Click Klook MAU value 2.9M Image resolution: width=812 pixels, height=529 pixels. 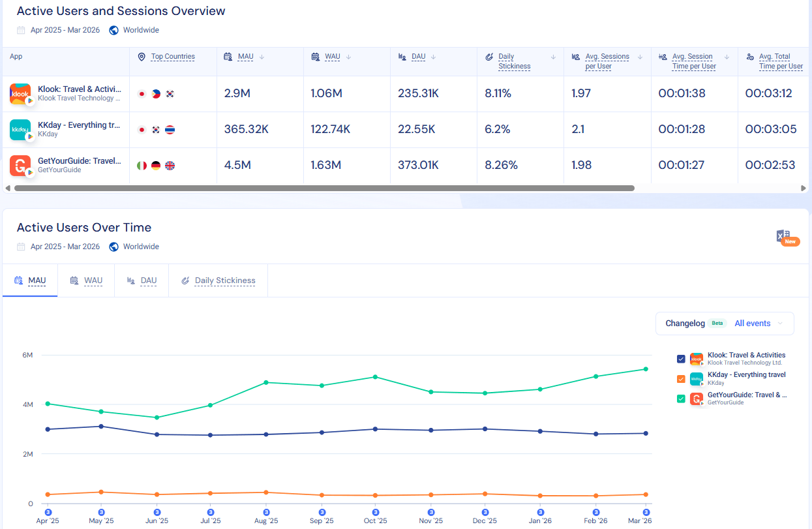coord(237,93)
